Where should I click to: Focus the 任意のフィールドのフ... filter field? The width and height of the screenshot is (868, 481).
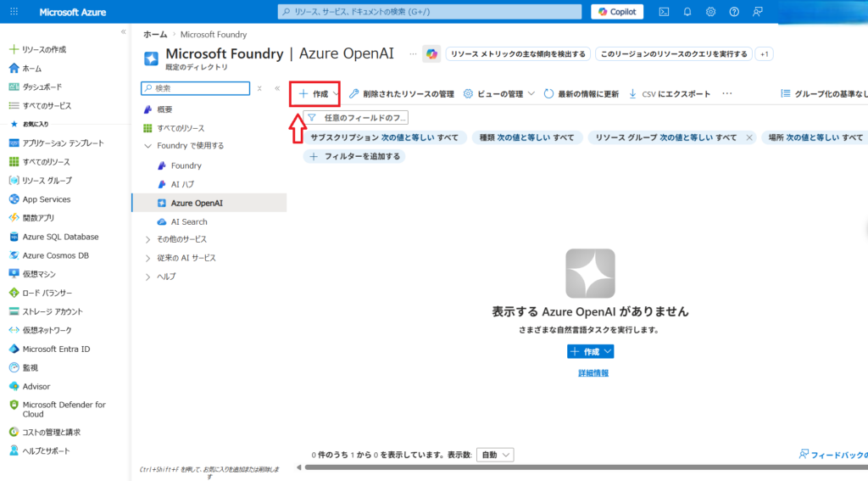pyautogui.click(x=355, y=117)
